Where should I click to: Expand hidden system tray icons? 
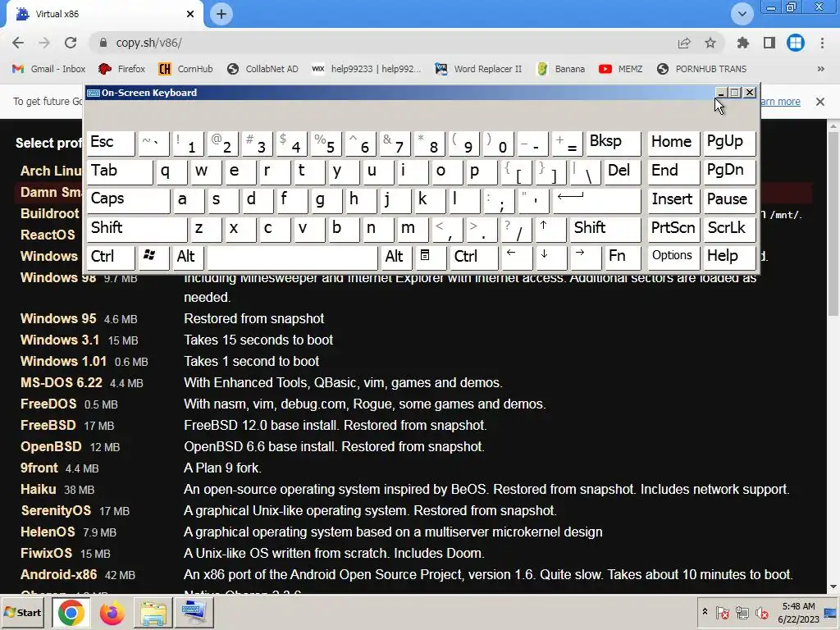pyautogui.click(x=705, y=612)
